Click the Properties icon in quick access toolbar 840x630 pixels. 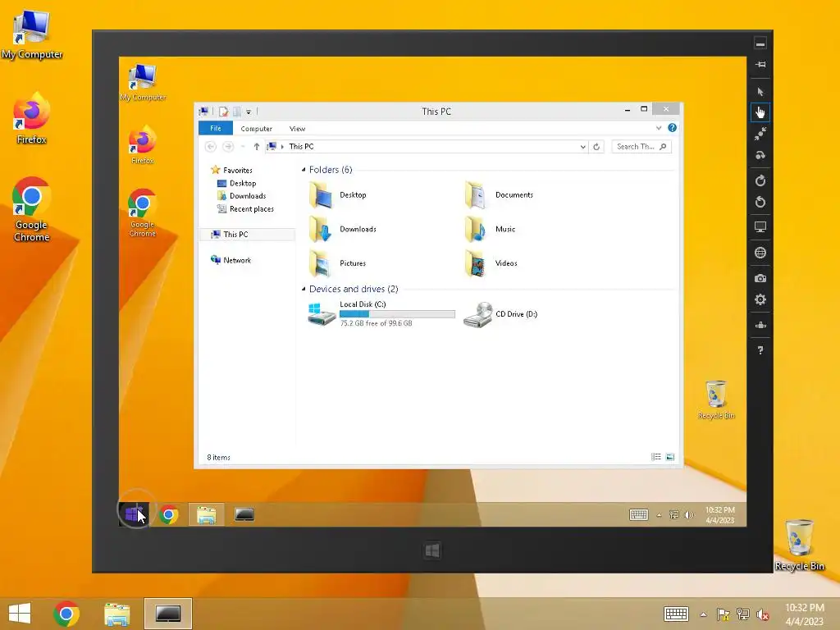223,112
